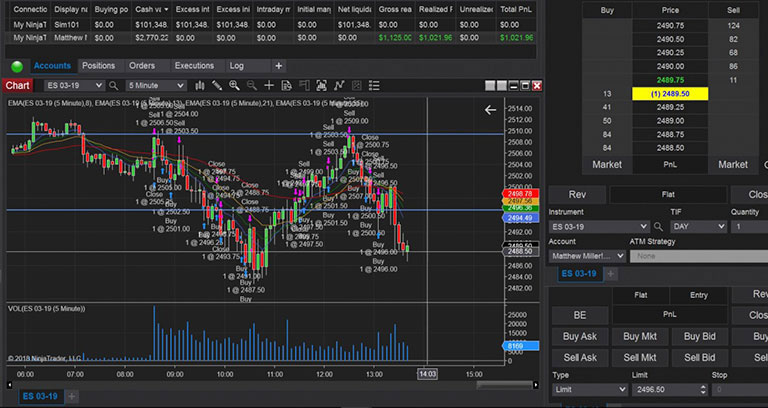Select the drawing tools pencil icon
This screenshot has height=408, width=768.
point(217,86)
